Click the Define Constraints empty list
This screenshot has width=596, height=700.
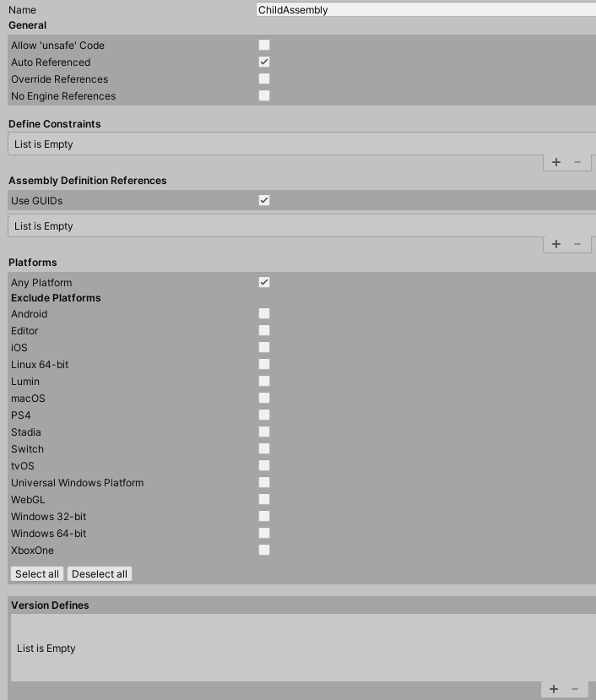point(301,144)
